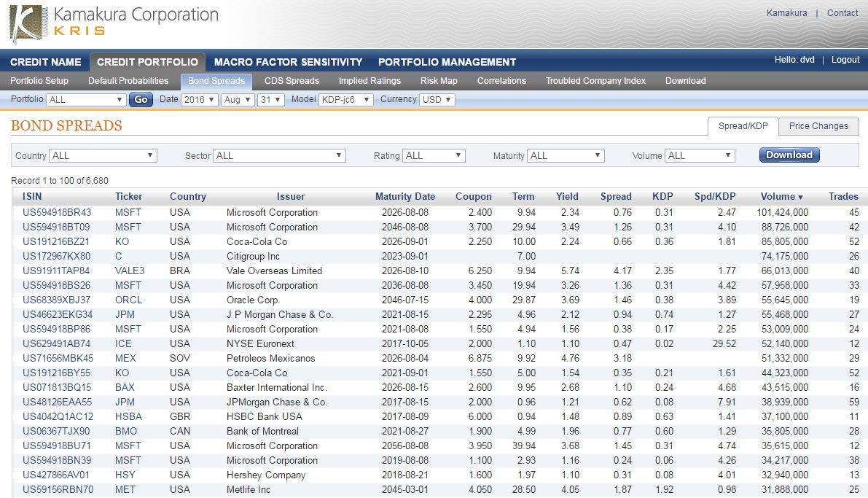This screenshot has width=868, height=498.
Task: Click ticker ICE
Action: pyautogui.click(x=123, y=343)
